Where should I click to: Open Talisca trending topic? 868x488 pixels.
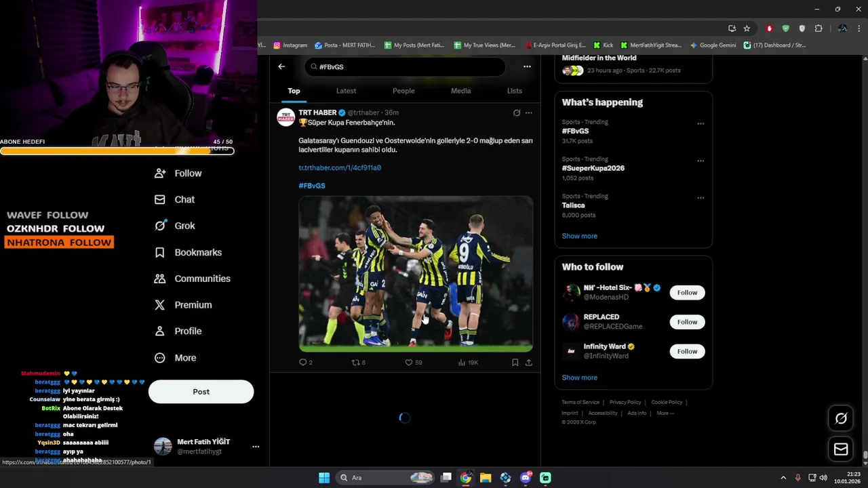[573, 205]
